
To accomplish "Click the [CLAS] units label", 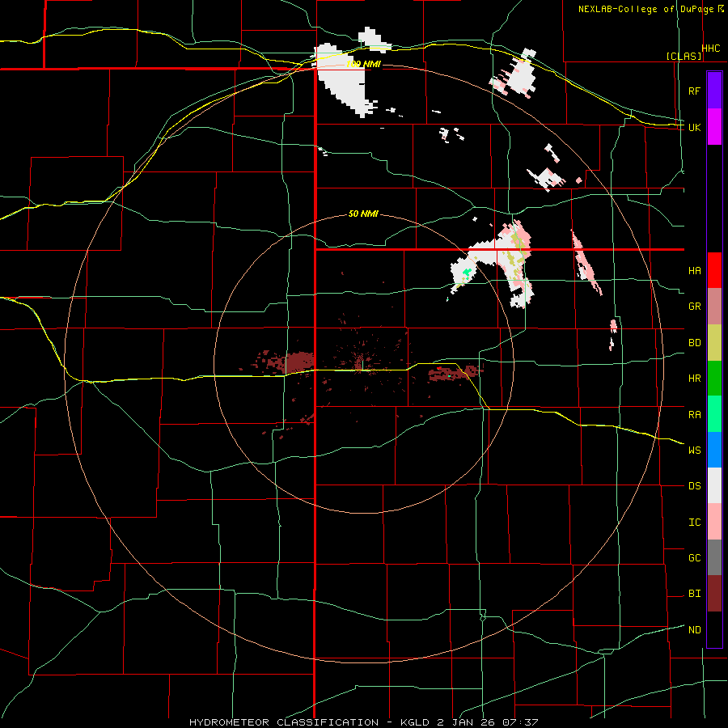I will tap(684, 56).
